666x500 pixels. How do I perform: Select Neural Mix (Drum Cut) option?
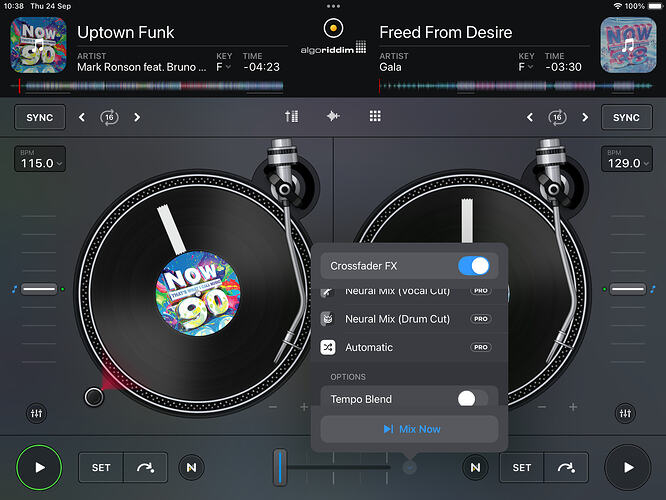tap(409, 319)
